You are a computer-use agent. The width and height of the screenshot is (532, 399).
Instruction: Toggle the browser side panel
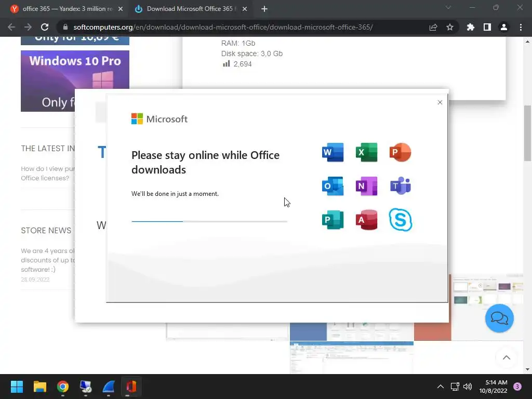coord(487,27)
